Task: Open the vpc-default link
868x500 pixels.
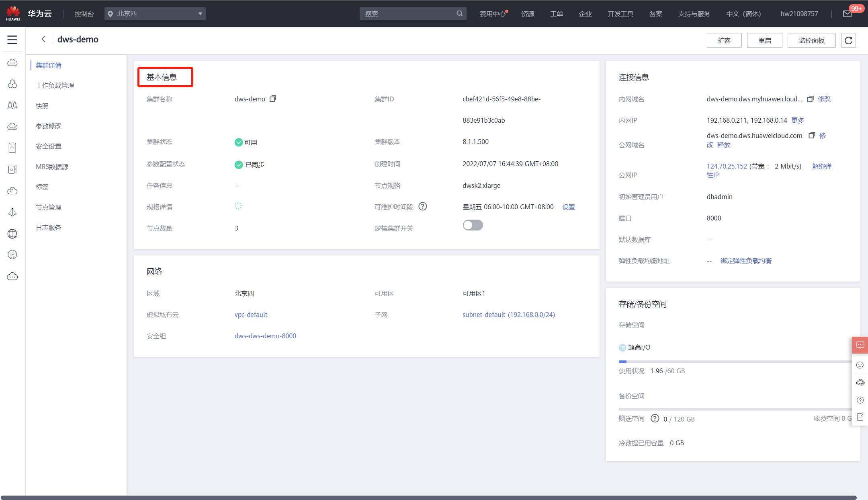Action: pyautogui.click(x=251, y=315)
